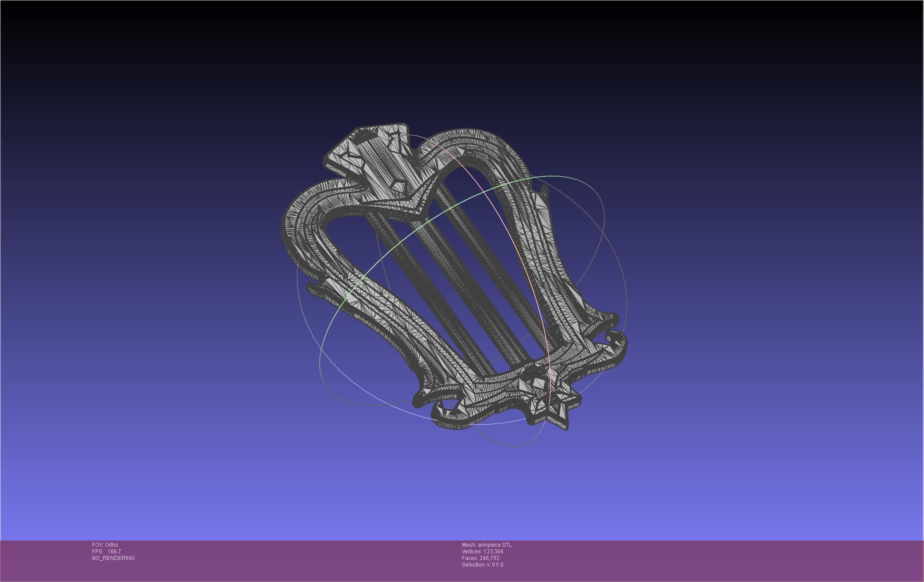This screenshot has height=582, width=924.
Task: Click the 'BO_RENDERING' status label
Action: coord(113,558)
